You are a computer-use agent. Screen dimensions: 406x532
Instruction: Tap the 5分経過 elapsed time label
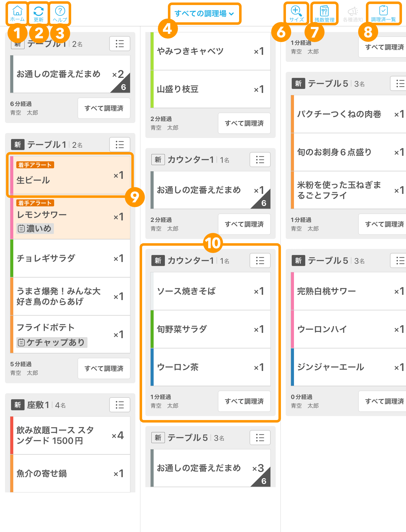pos(21,364)
